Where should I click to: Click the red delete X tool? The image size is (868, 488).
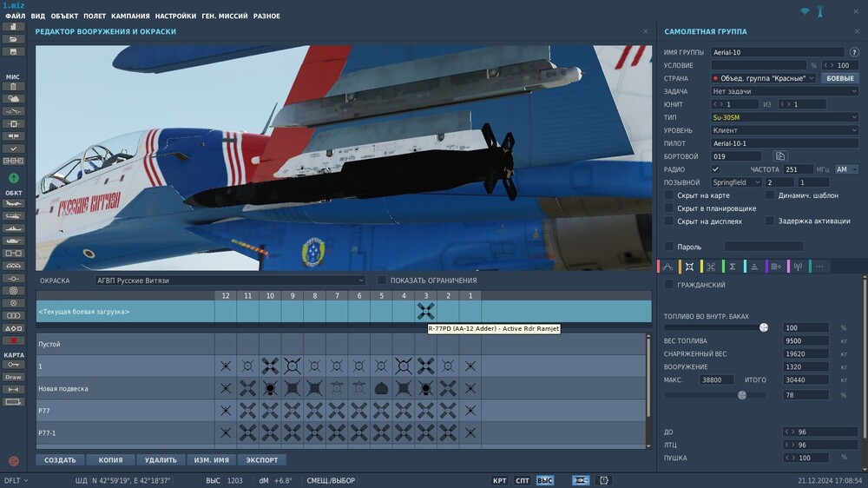[x=13, y=340]
